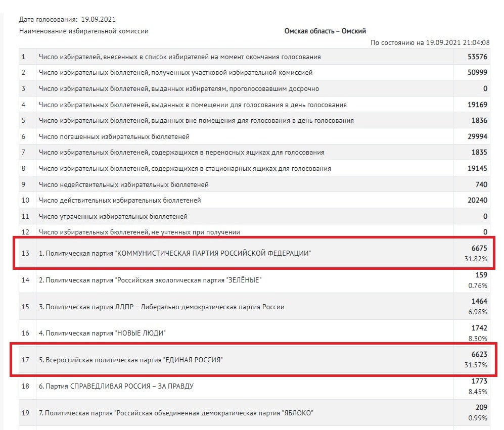The height and width of the screenshot is (430, 504).
Task: Click the row 3 text about early voting ballots
Action: pyautogui.click(x=179, y=89)
